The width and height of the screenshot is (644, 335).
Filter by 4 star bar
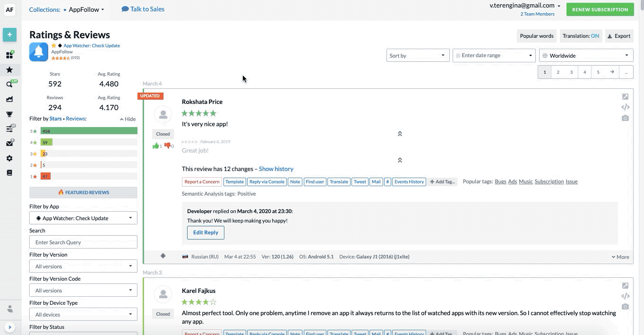[x=89, y=142]
